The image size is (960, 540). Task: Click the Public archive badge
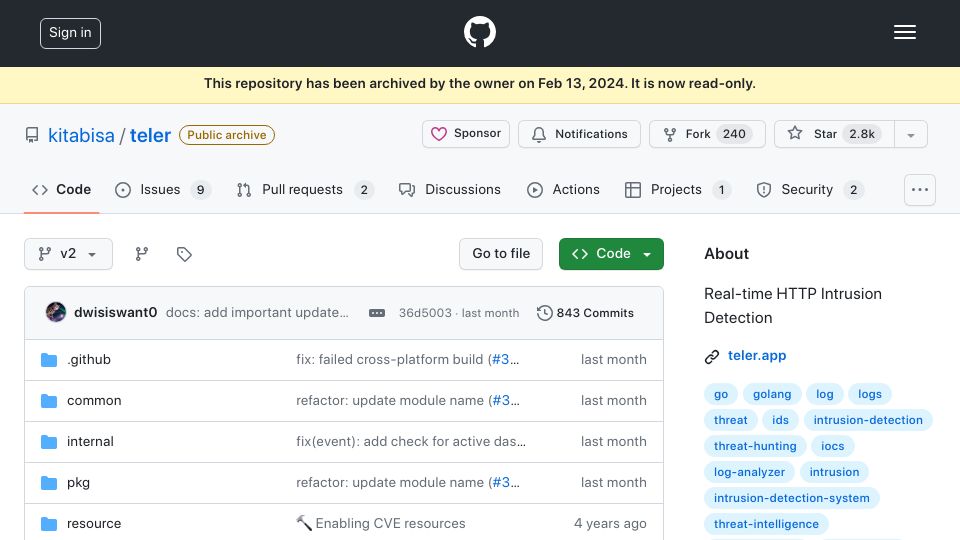click(x=227, y=135)
